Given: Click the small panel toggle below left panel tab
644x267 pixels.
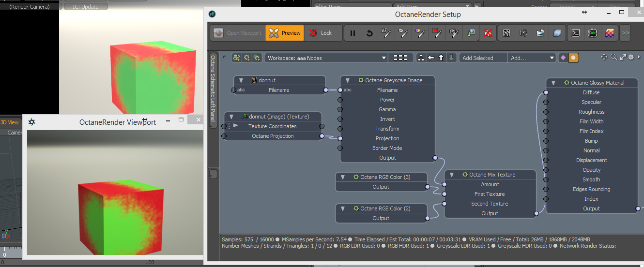Looking at the screenshot, I should pos(213,174).
